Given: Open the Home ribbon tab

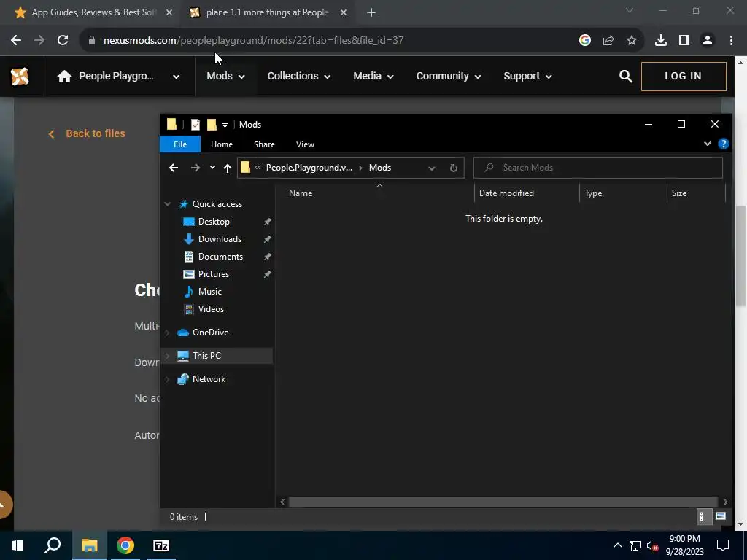Looking at the screenshot, I should pyautogui.click(x=222, y=144).
